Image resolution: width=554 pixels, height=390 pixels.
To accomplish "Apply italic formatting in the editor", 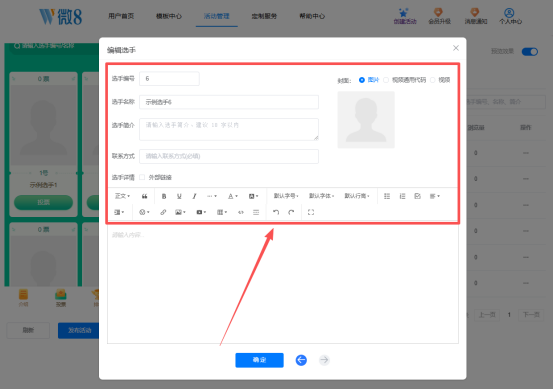I will tap(194, 196).
